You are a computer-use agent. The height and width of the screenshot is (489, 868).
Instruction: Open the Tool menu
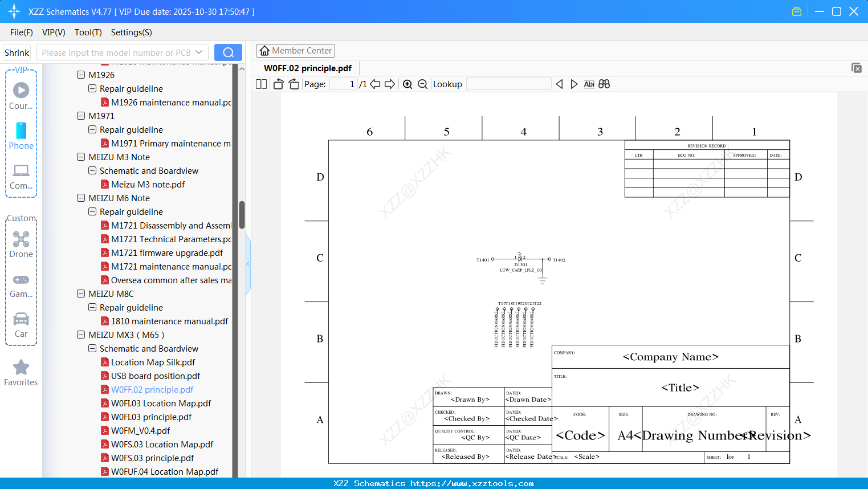(88, 32)
